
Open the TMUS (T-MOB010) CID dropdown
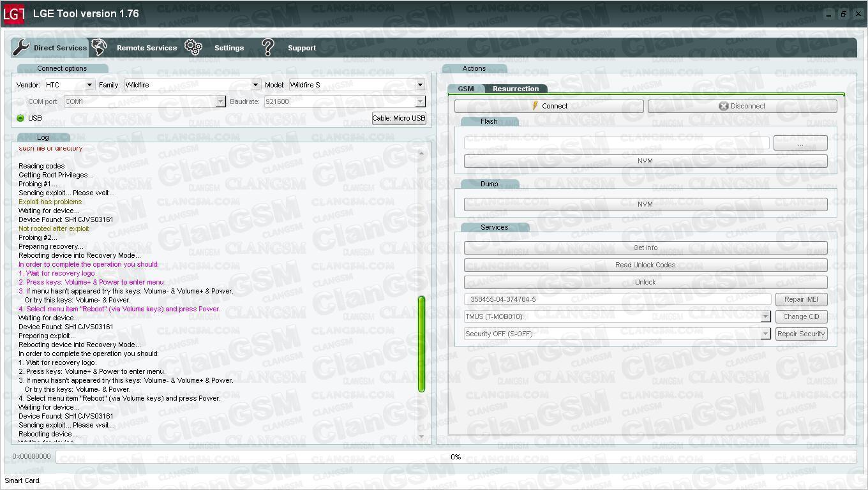(x=617, y=316)
